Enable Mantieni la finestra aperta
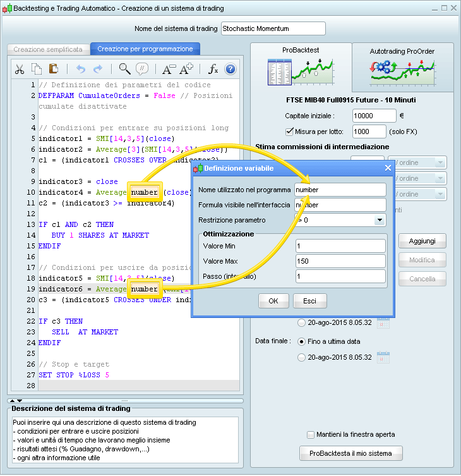Viewport: 461px width, 476px height. [x=311, y=434]
